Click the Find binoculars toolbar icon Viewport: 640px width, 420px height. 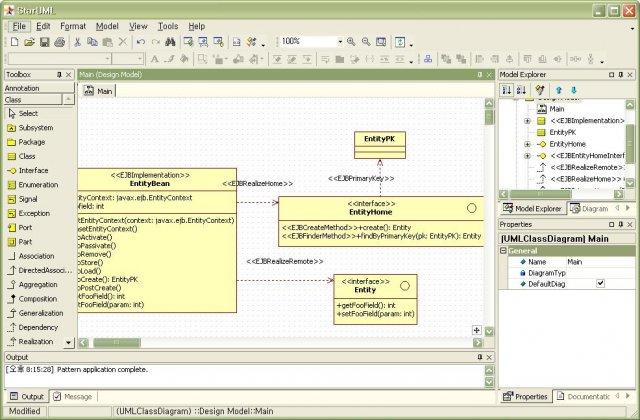click(x=170, y=42)
